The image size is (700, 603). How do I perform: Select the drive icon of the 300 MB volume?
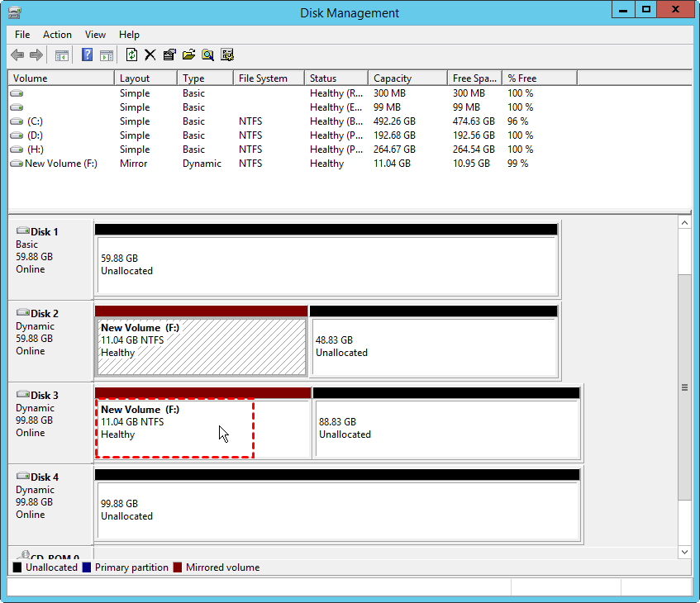17,93
